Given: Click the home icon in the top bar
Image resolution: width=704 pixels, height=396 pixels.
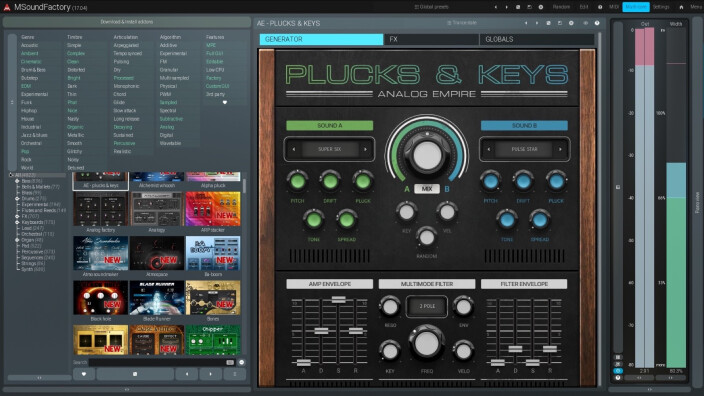Looking at the screenshot, I should 681,7.
